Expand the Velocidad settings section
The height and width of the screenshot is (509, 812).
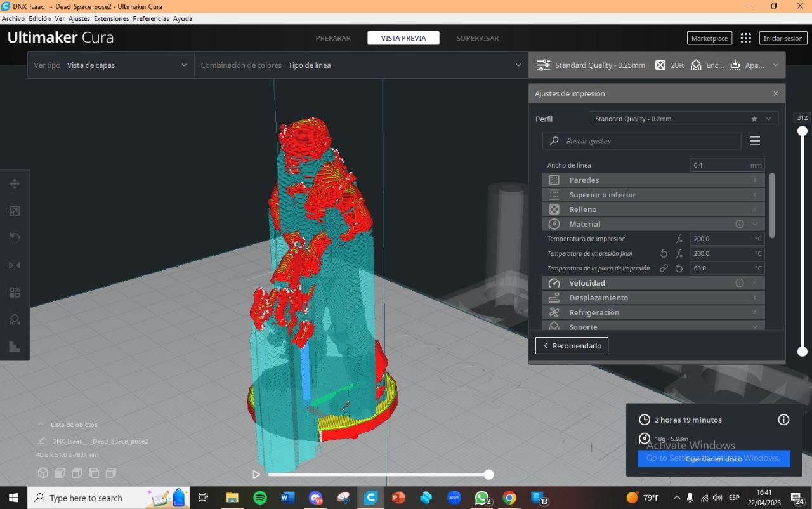(x=653, y=283)
